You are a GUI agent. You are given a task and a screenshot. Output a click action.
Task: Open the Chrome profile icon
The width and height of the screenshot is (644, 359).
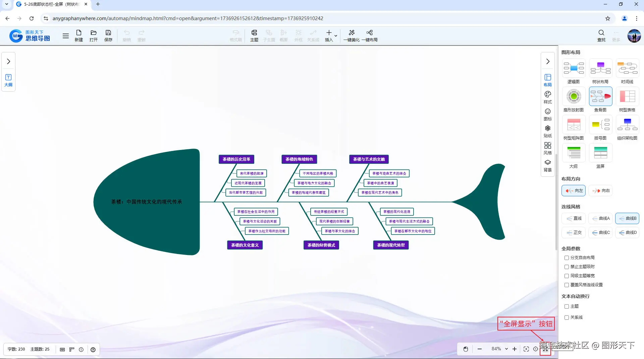click(625, 18)
